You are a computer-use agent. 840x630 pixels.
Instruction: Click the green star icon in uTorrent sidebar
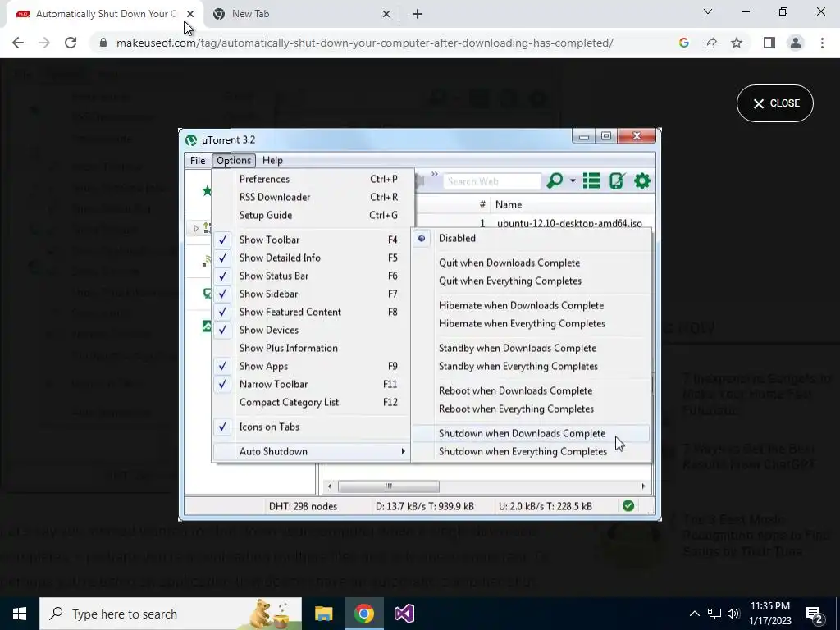(206, 190)
